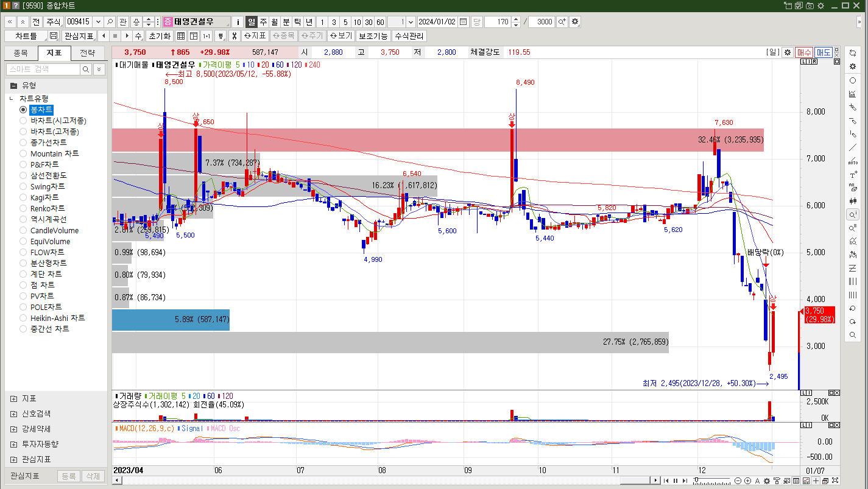The width and height of the screenshot is (868, 489).
Task: Open the calendar date picker icon
Action: [x=464, y=21]
